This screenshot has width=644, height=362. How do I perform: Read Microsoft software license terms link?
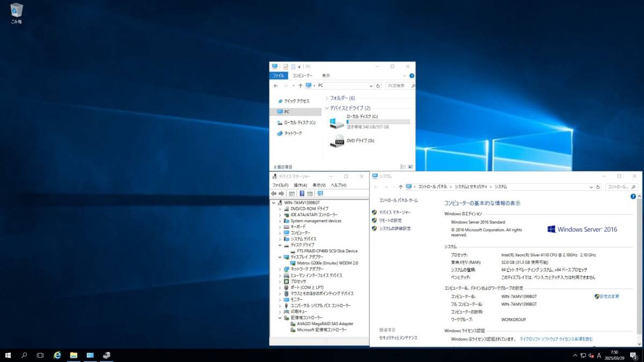tap(556, 339)
